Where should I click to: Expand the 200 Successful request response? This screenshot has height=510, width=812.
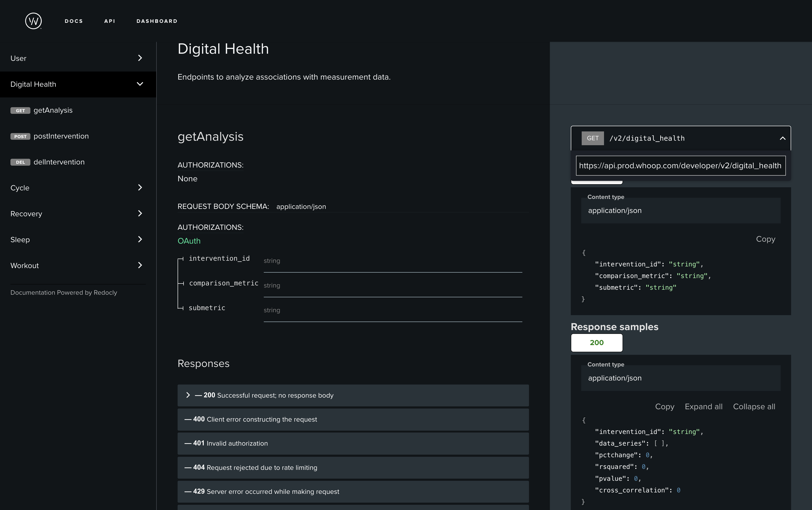(353, 395)
